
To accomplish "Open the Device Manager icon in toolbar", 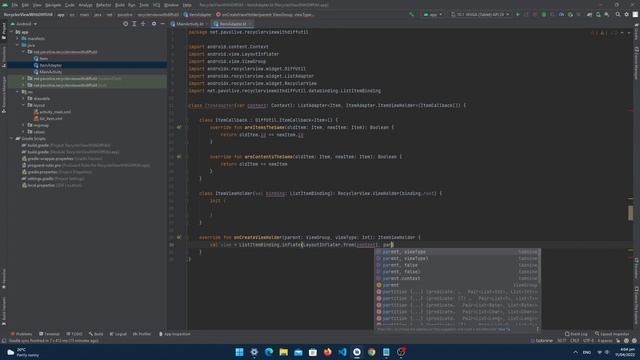I will [x=598, y=14].
